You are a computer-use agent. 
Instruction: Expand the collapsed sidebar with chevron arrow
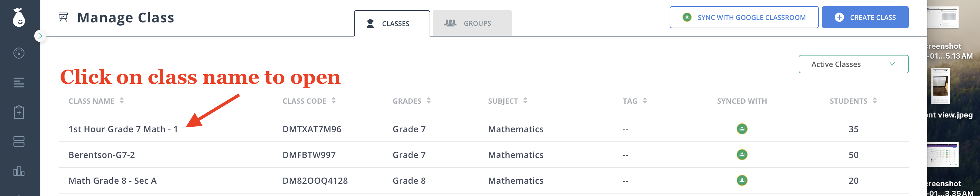coord(40,36)
